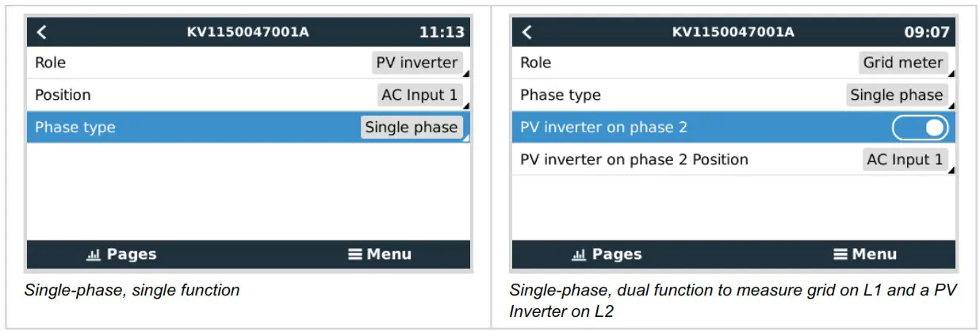Viewport: 980px width, 332px height.
Task: Open Position dropdown showing AC Input 1
Action: point(419,95)
